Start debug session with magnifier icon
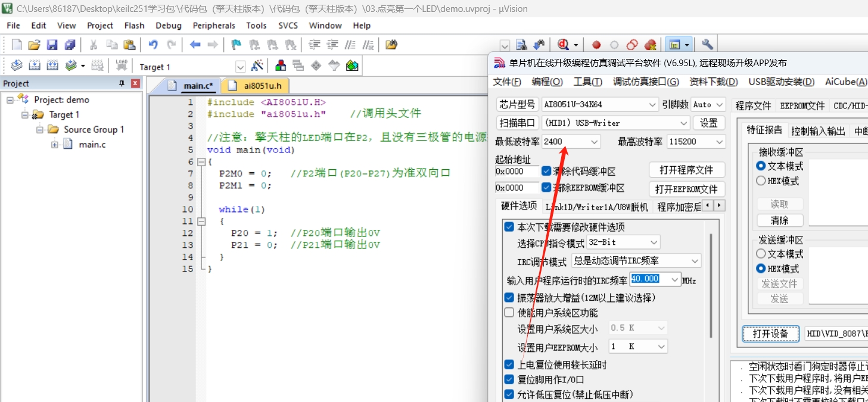 [562, 45]
